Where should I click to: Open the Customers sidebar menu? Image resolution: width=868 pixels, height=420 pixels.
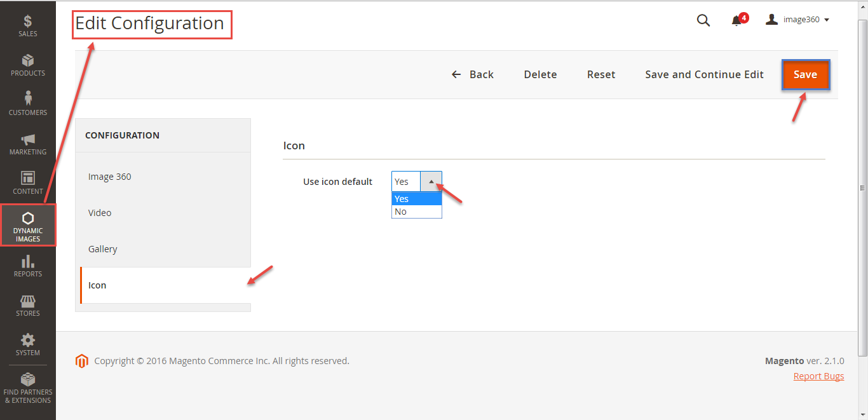(x=28, y=105)
